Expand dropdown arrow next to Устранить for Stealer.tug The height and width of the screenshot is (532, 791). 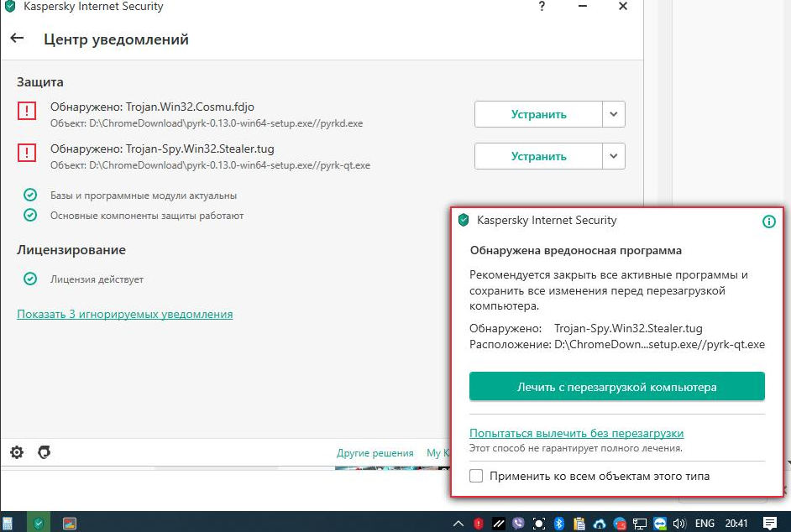614,156
